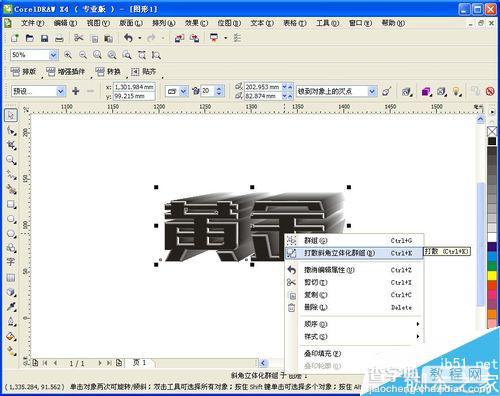This screenshot has height=396, width=500.
Task: Increase extrusion depth with stepper up arrow
Action: (219, 88)
